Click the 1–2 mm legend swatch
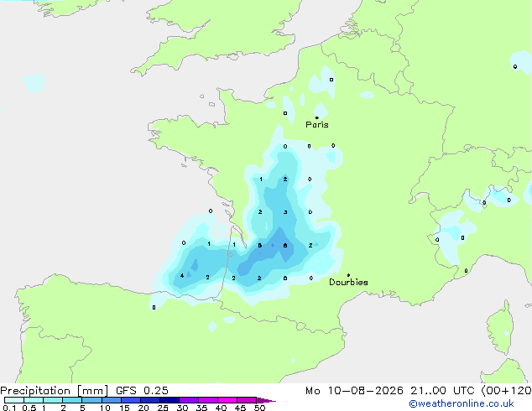Viewport: 532px width, 411px height. pos(53,400)
